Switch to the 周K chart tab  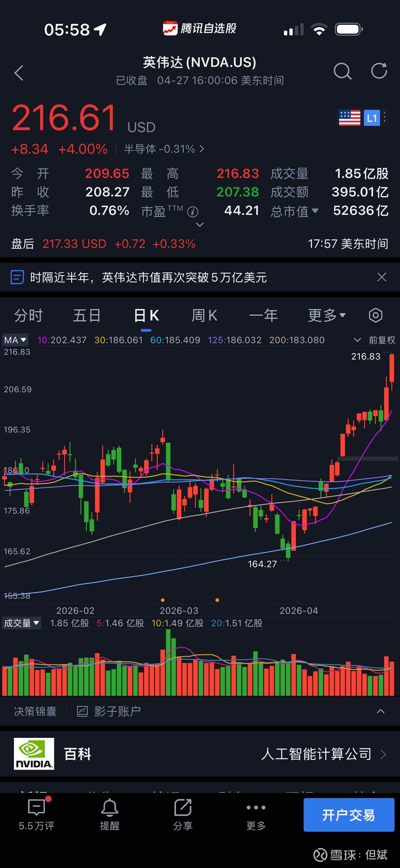click(x=204, y=315)
